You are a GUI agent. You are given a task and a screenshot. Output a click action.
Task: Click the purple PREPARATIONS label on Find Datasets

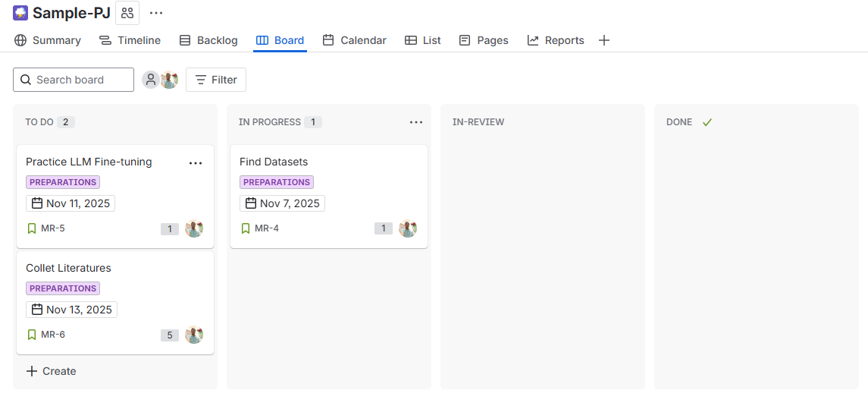point(277,182)
